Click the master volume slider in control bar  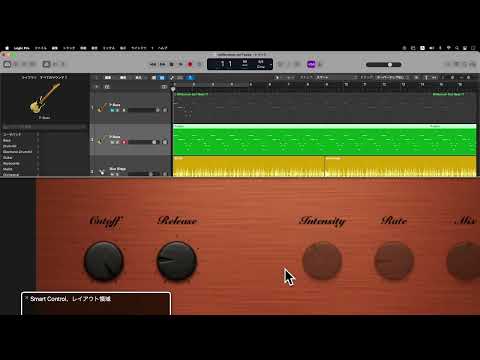[x=384, y=65]
